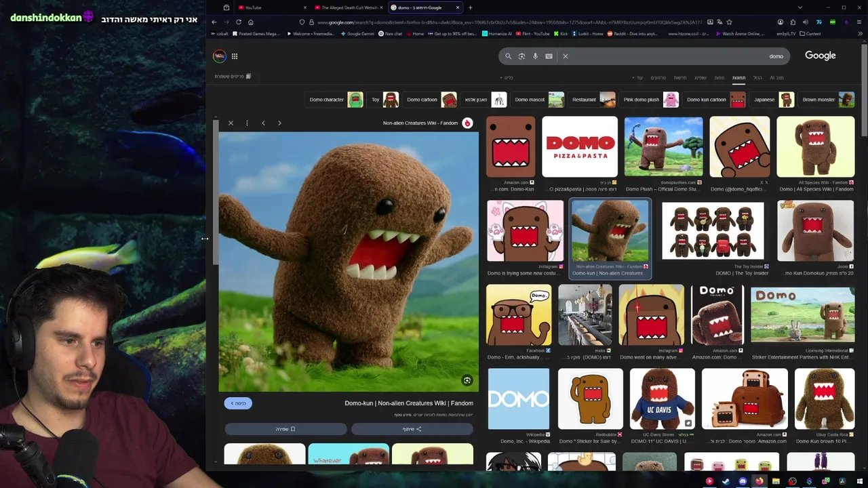Start voice search with microphone icon
Image resolution: width=868 pixels, height=488 pixels.
click(x=535, y=56)
